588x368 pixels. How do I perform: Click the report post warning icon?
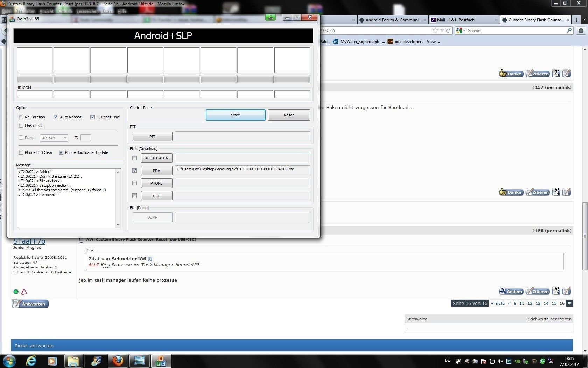[24, 292]
